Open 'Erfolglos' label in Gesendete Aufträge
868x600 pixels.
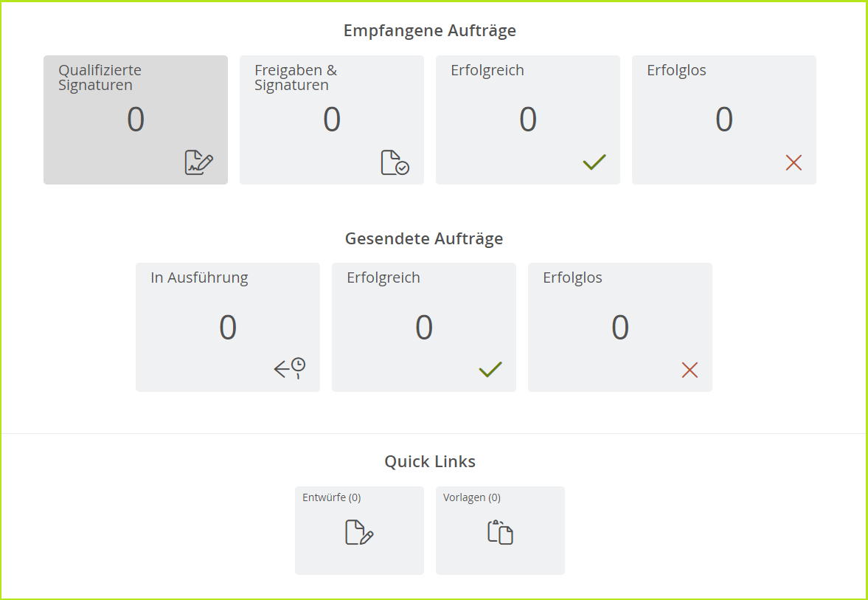[572, 278]
